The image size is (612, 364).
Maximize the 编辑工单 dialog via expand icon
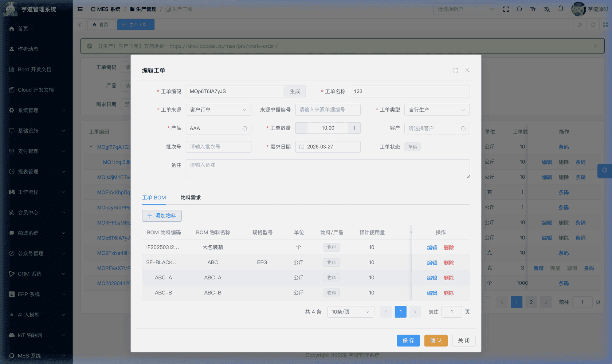[456, 70]
